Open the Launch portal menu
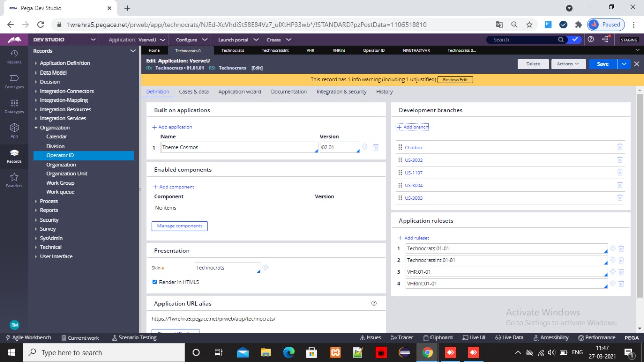Viewport: 644px width, 362px height. (x=238, y=40)
